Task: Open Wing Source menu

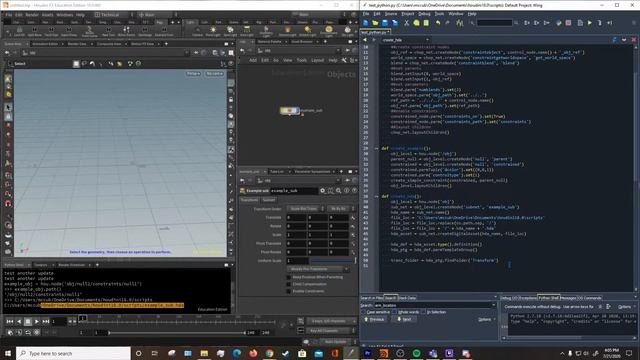Action: coord(391,14)
